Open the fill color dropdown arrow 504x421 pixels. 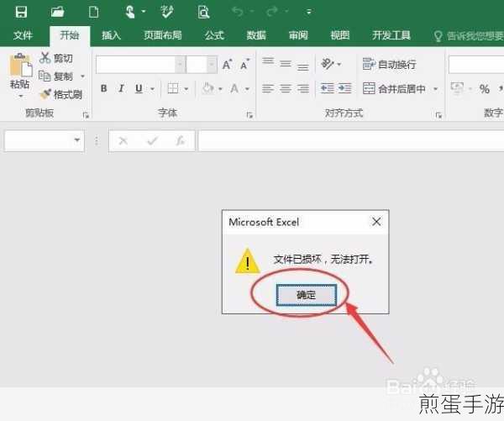[220, 89]
